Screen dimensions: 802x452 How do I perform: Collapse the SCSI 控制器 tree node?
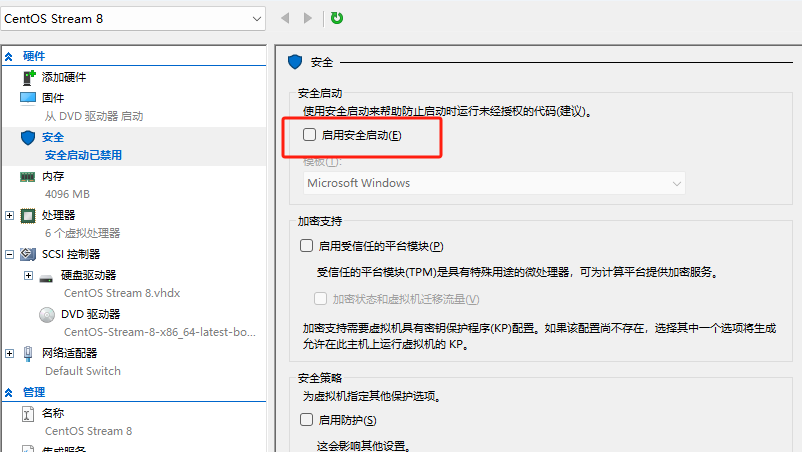pos(9,254)
